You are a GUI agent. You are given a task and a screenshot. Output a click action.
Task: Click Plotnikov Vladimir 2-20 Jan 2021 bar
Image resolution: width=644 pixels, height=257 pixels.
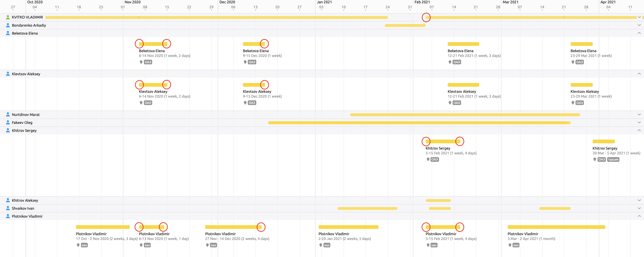[x=348, y=227]
